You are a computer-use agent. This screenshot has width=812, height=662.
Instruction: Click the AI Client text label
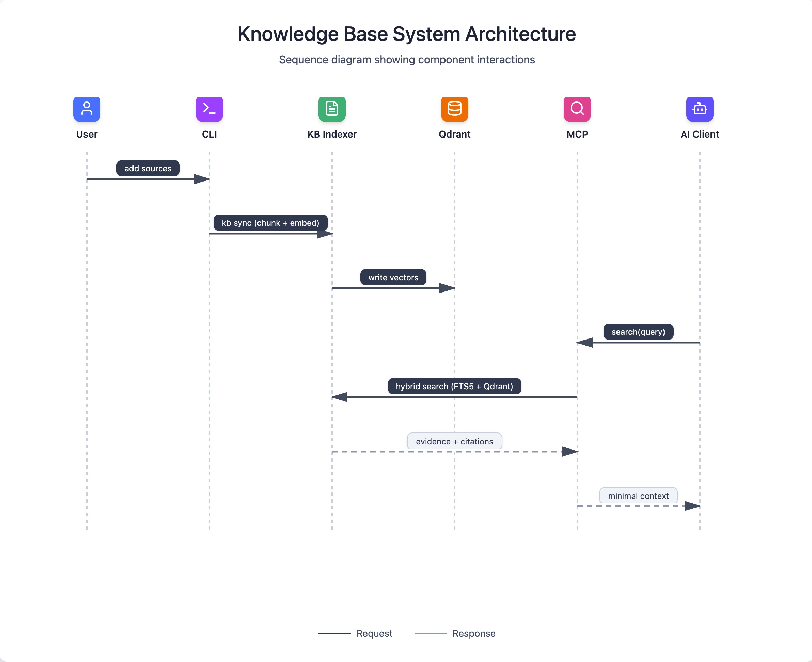(x=700, y=134)
